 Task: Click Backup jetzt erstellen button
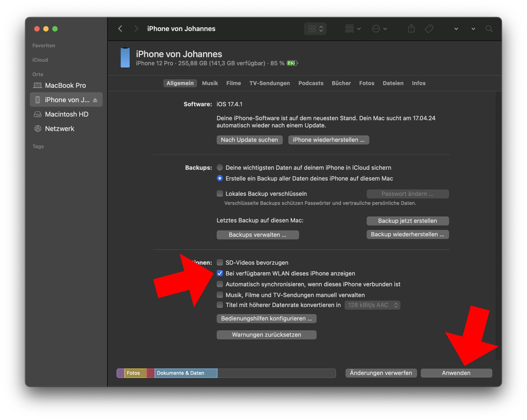click(407, 221)
